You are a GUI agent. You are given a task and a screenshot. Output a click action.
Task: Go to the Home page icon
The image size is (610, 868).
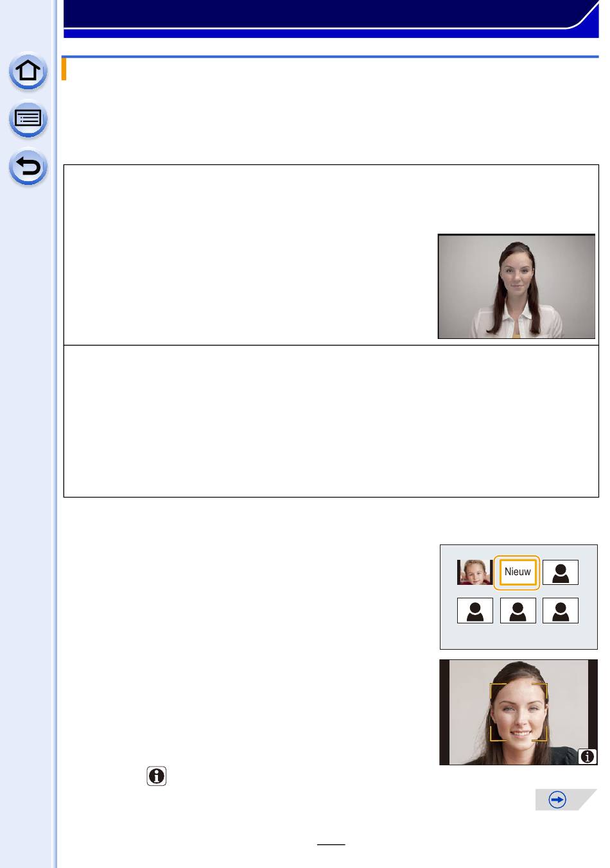point(28,71)
